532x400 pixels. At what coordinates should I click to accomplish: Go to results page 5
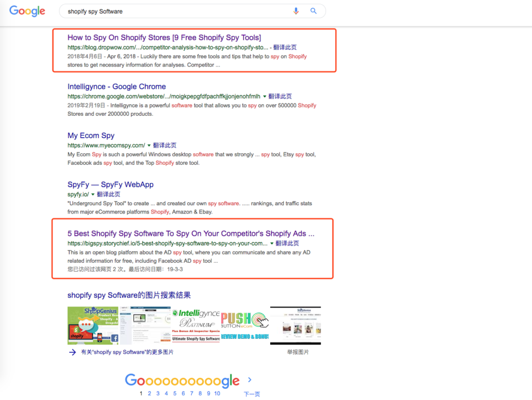pos(175,394)
